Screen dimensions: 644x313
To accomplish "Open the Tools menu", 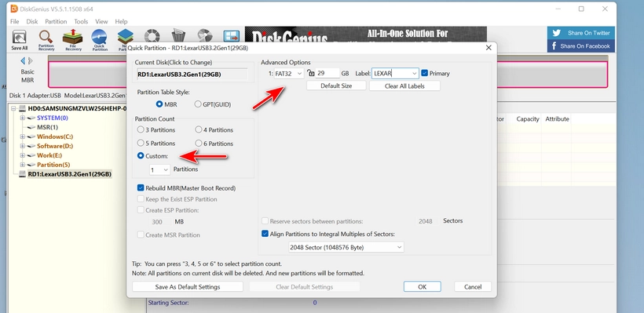I will [81, 21].
